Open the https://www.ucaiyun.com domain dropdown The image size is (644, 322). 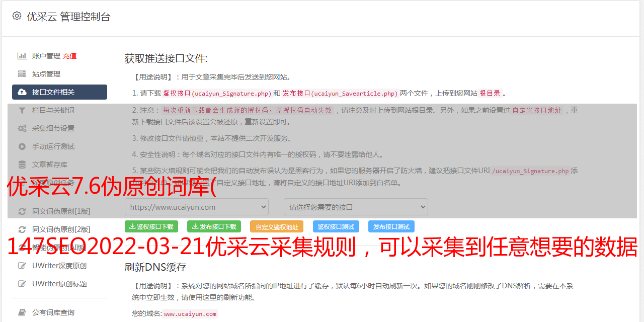(197, 207)
